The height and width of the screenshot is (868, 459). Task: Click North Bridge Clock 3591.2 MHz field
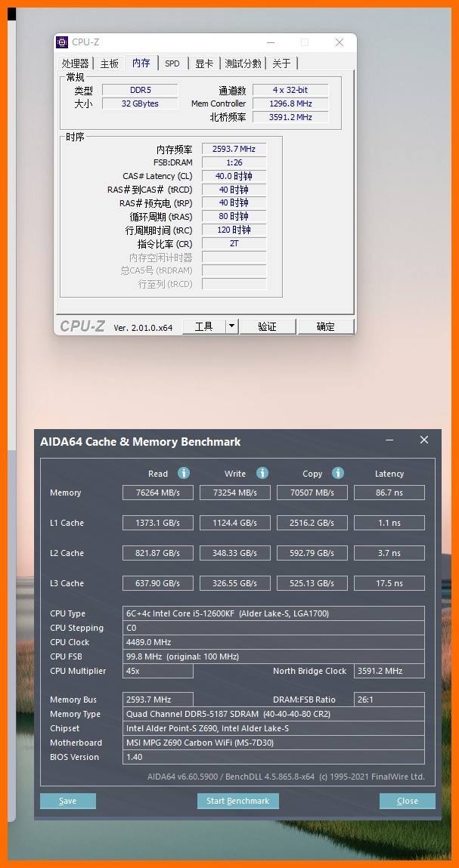389,671
